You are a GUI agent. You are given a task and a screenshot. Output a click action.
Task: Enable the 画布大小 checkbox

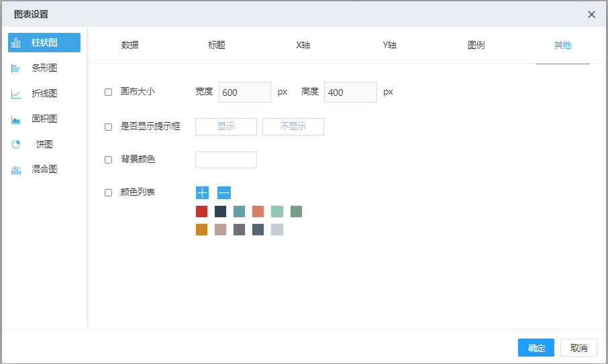(108, 92)
